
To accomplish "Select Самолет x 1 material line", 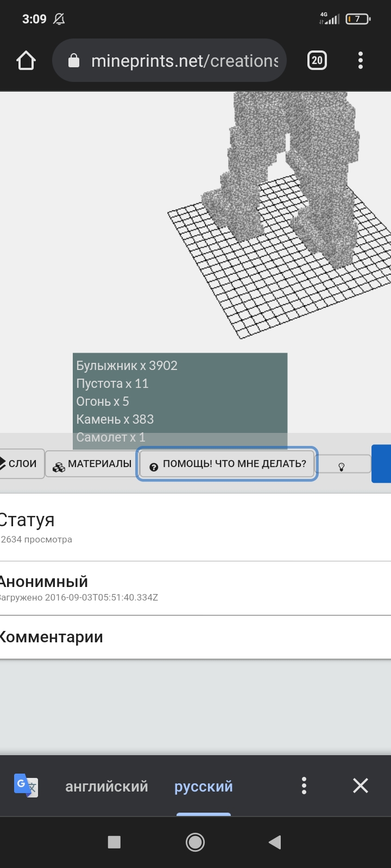I will click(111, 437).
